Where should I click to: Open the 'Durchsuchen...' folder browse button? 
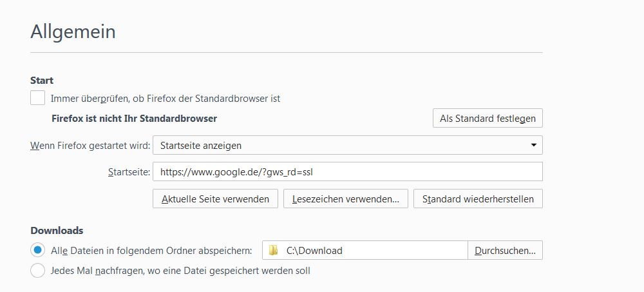(x=505, y=250)
